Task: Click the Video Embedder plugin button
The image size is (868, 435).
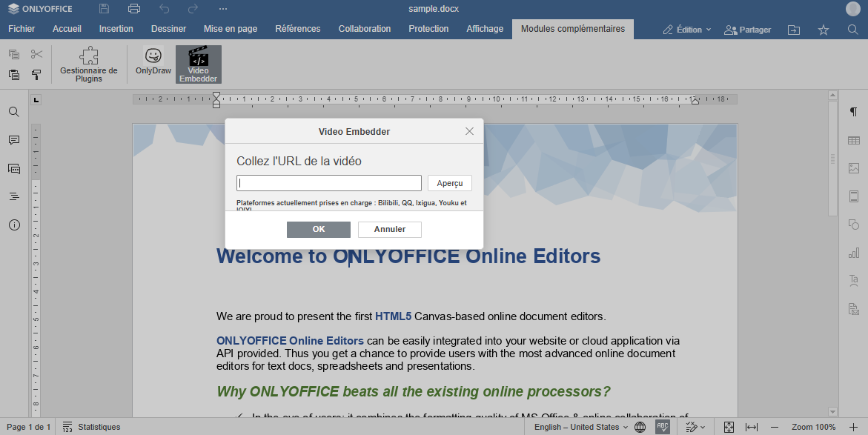Action: tap(198, 64)
